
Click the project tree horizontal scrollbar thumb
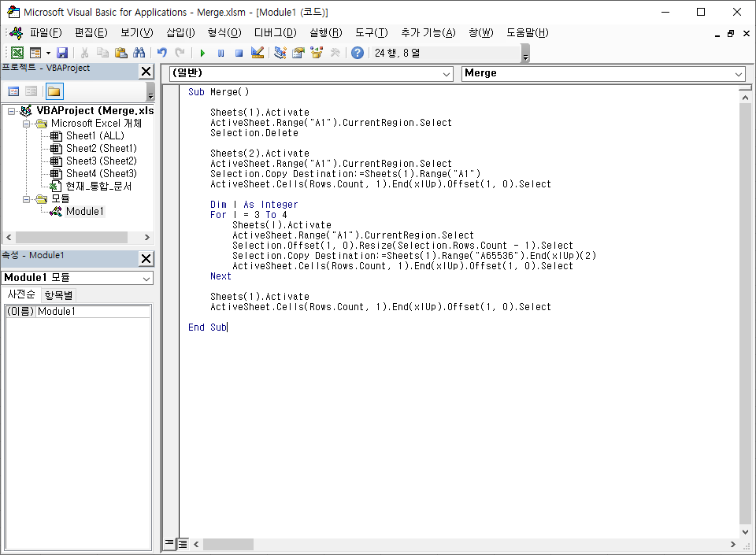coord(72,237)
